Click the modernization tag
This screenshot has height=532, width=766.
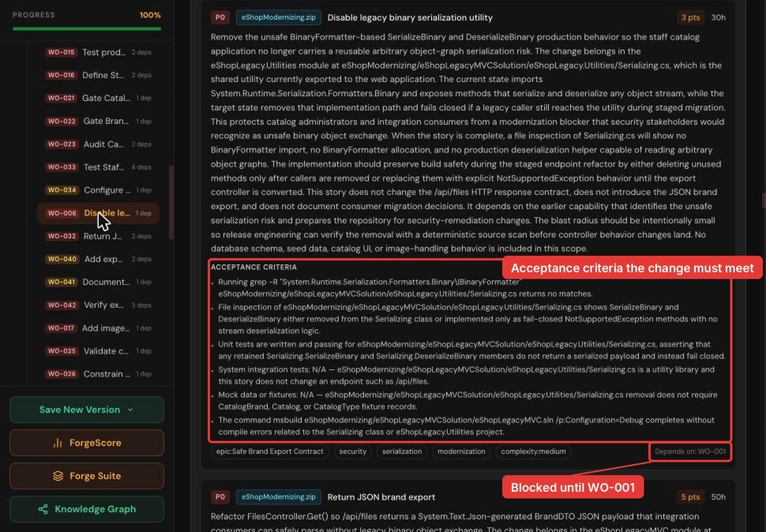click(461, 451)
